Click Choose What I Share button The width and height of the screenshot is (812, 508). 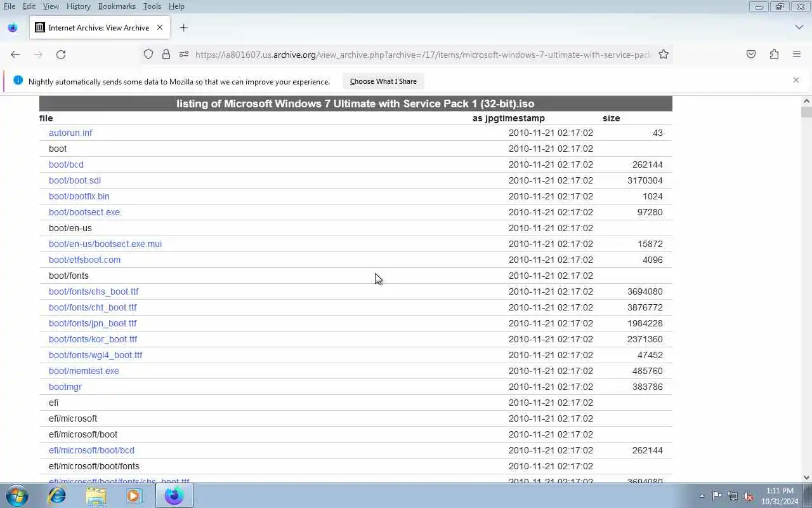[x=383, y=81]
